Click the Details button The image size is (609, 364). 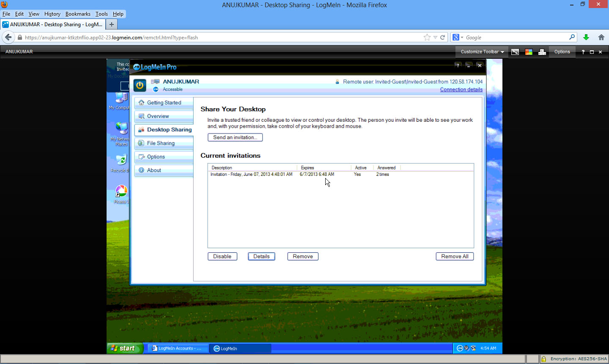pos(261,256)
